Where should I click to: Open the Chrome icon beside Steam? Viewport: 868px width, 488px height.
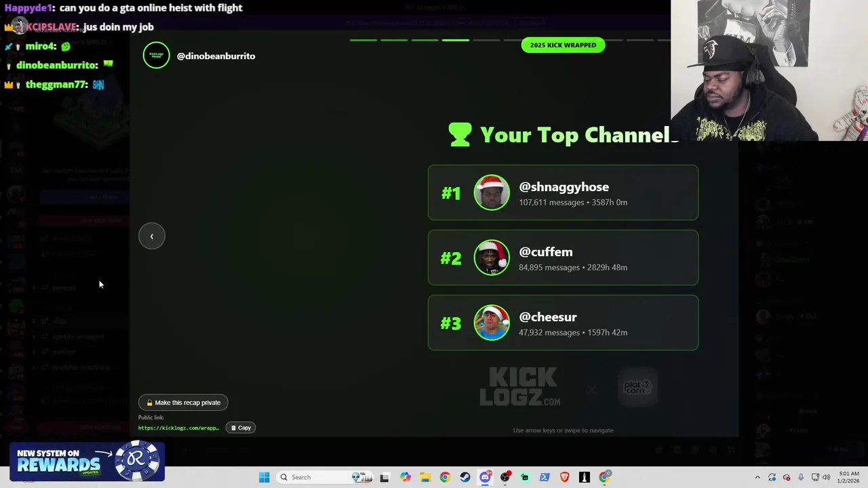pyautogui.click(x=445, y=477)
